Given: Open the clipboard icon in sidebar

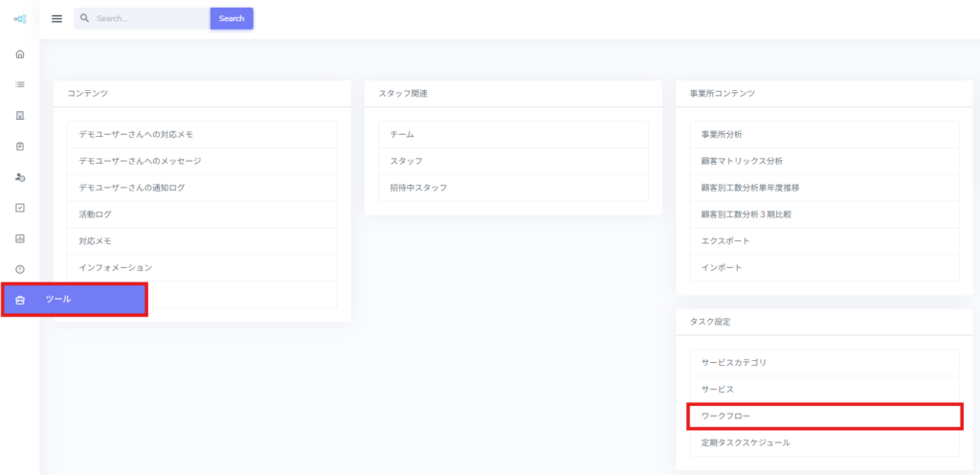Looking at the screenshot, I should click(20, 147).
